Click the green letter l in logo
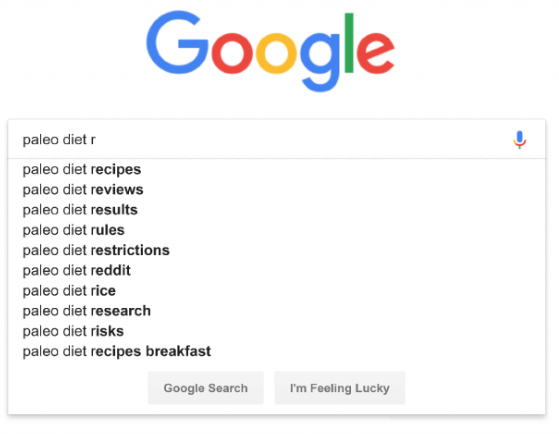Image resolution: width=559 pixels, height=434 pixels. click(x=349, y=43)
